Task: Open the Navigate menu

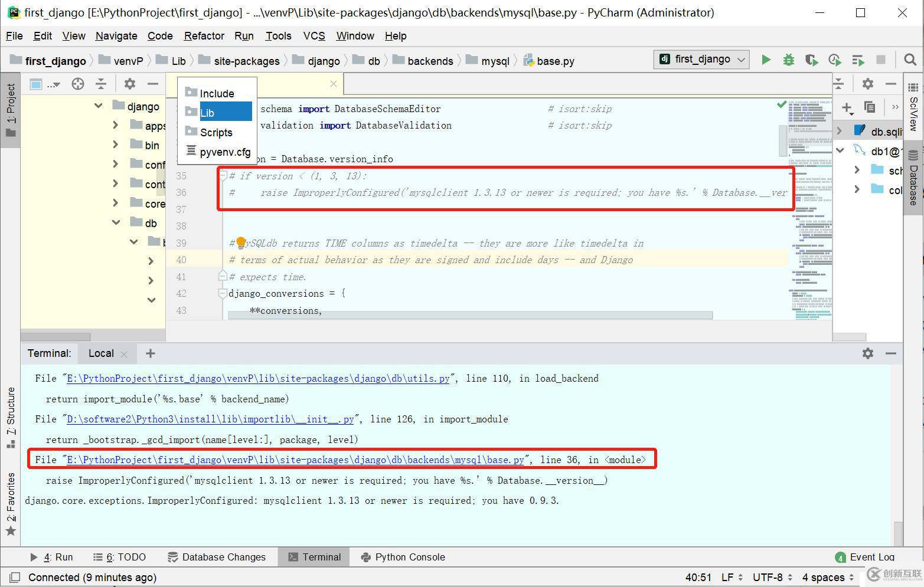Action: click(x=116, y=36)
